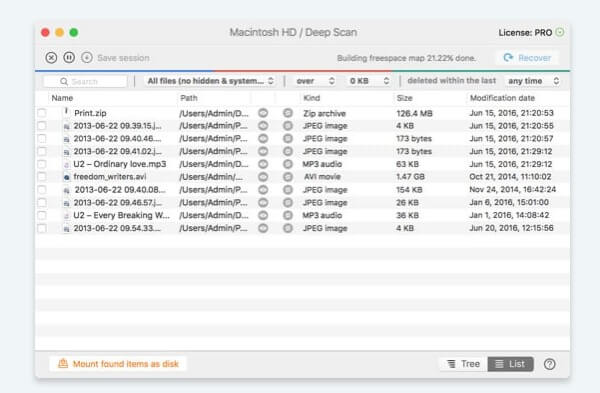Sort by the Kind column header
The width and height of the screenshot is (600, 393).
[x=311, y=98]
